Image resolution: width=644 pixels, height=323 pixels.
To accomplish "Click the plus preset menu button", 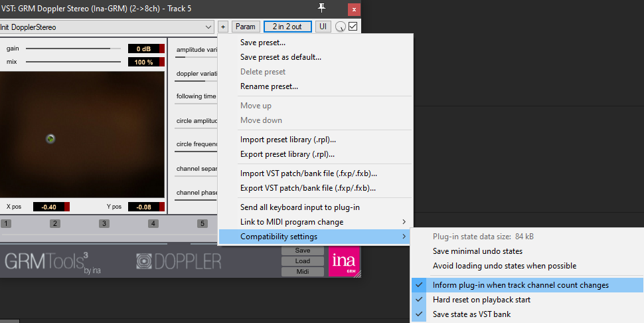I will [x=223, y=27].
